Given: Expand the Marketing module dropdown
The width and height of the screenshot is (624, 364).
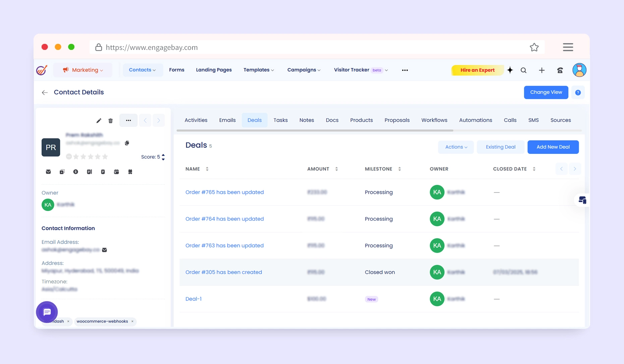Looking at the screenshot, I should point(83,70).
